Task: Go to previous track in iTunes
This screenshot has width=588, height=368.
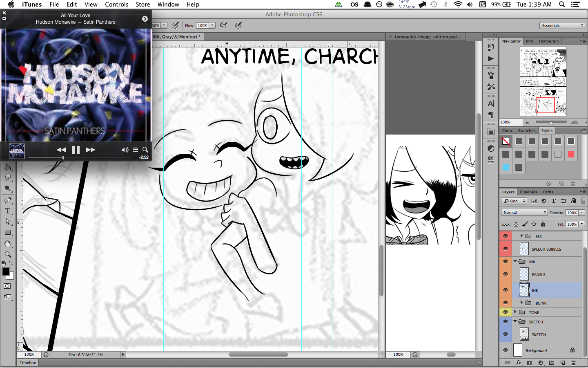Action: (x=61, y=150)
